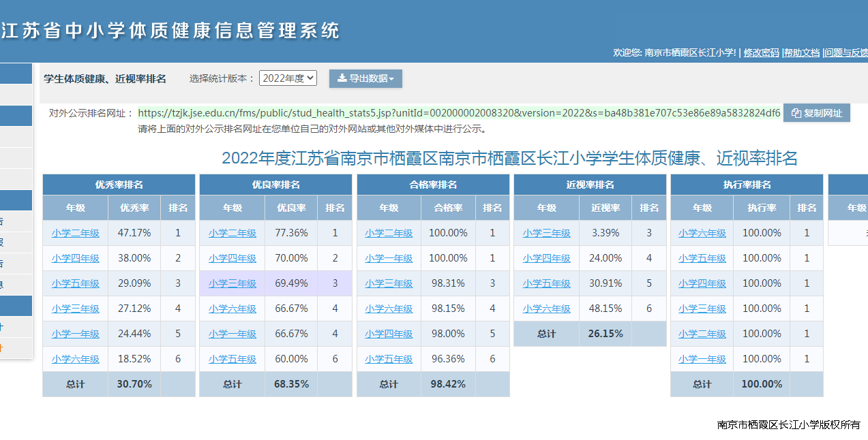This screenshot has width=868, height=440.
Task: Open 小学五年级 in the 优良率排名 table
Action: [233, 359]
